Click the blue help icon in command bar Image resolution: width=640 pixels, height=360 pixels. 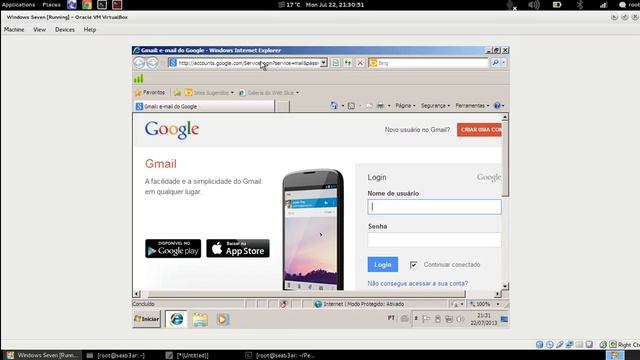(497, 106)
